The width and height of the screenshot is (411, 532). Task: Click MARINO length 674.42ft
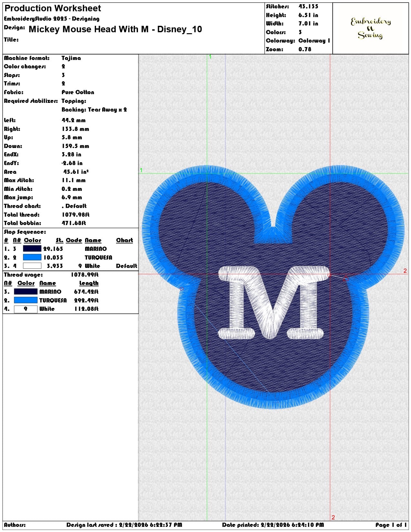(86, 292)
